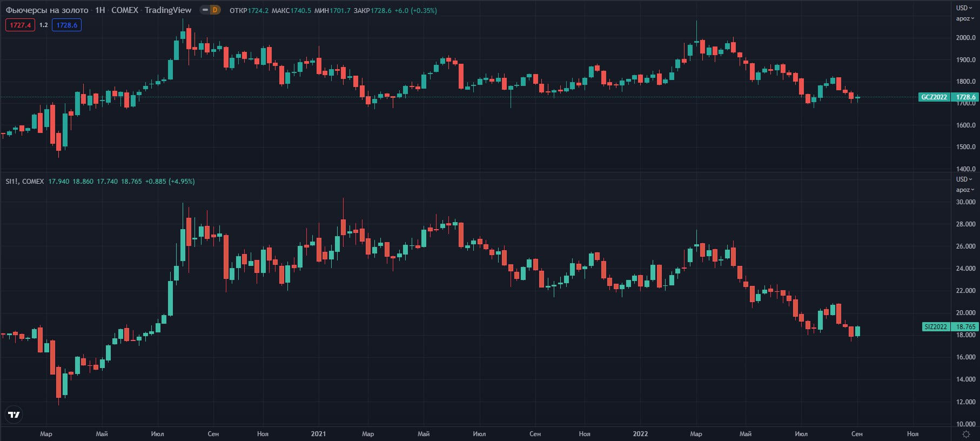This screenshot has width=980, height=441.
Task: Click the 12.000 level on silver price scale
Action: coord(965,402)
